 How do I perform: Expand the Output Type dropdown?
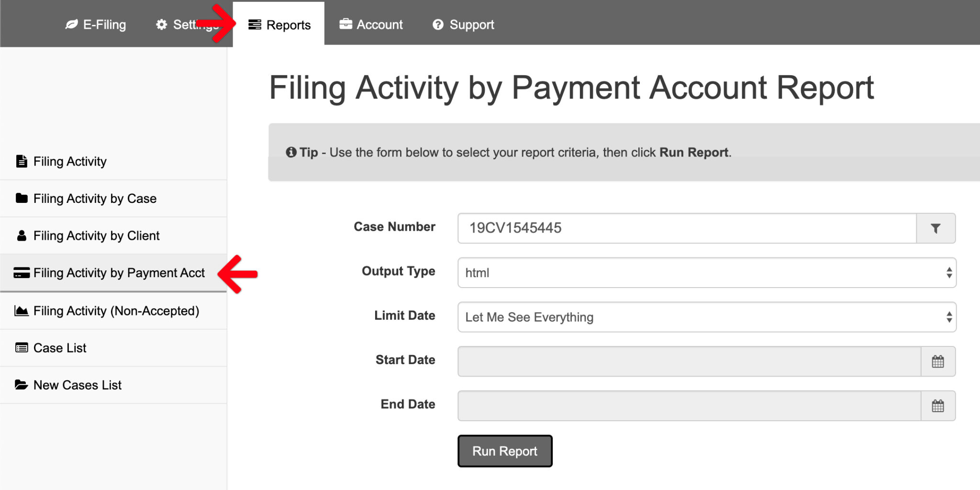point(706,273)
